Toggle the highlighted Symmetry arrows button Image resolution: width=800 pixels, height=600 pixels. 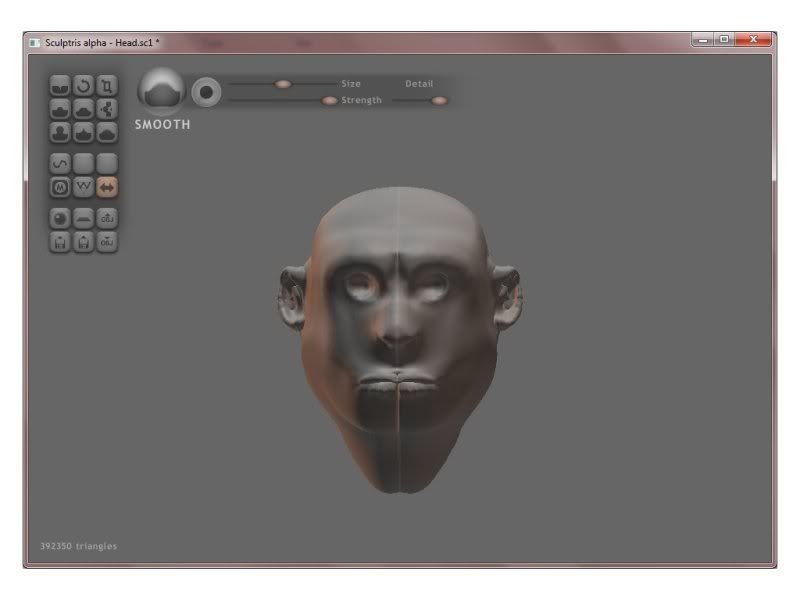coord(107,186)
